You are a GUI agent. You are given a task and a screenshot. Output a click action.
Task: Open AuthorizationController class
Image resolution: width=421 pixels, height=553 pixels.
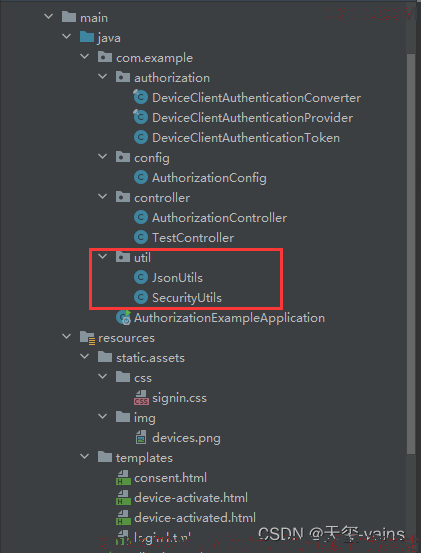[219, 218]
